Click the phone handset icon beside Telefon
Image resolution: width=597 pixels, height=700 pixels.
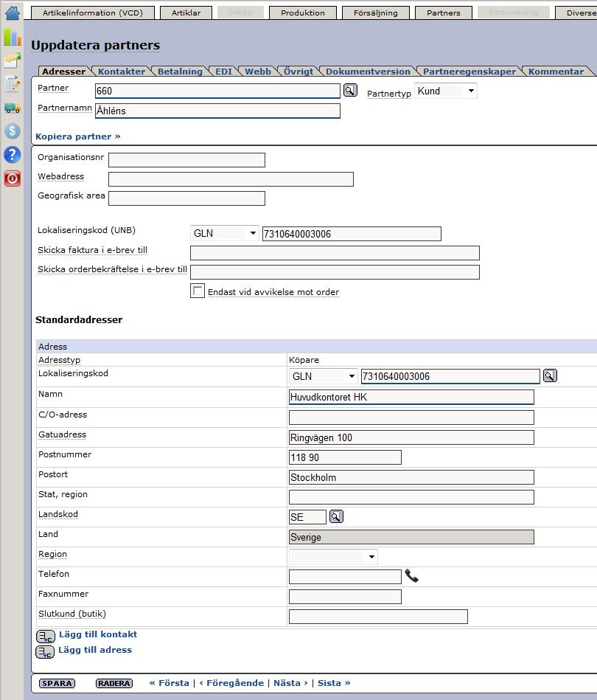click(411, 576)
